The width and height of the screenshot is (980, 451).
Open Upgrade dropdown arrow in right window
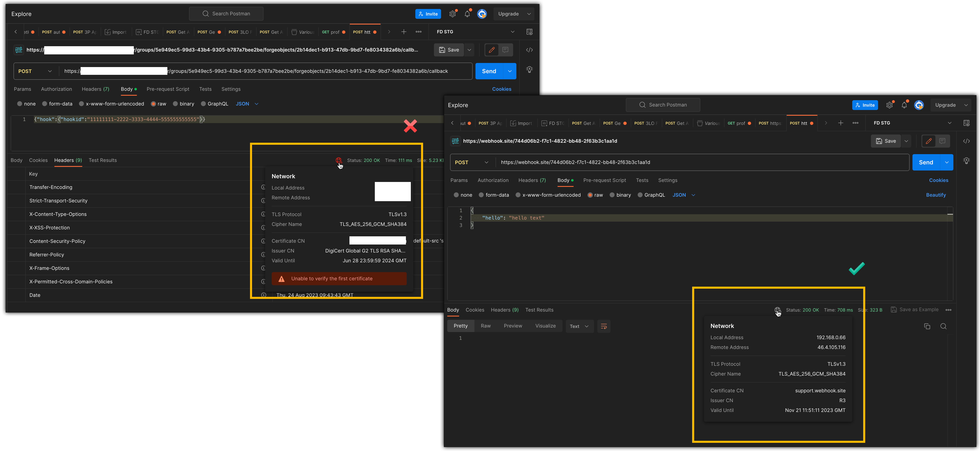[x=966, y=105]
